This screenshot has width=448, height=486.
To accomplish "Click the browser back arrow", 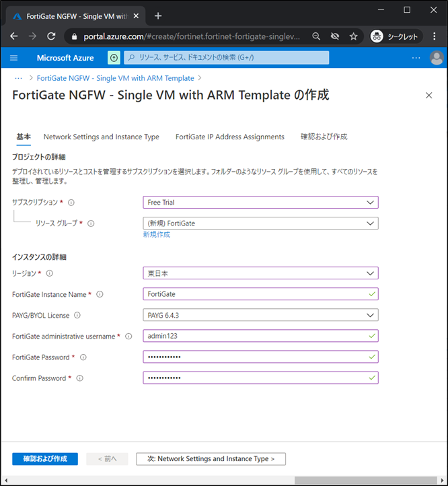I will click(14, 36).
